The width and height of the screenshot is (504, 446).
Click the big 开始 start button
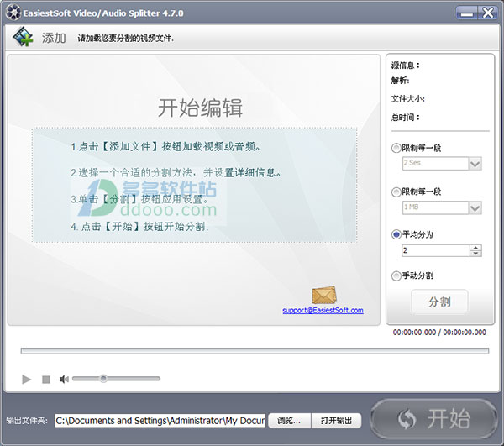(x=434, y=418)
